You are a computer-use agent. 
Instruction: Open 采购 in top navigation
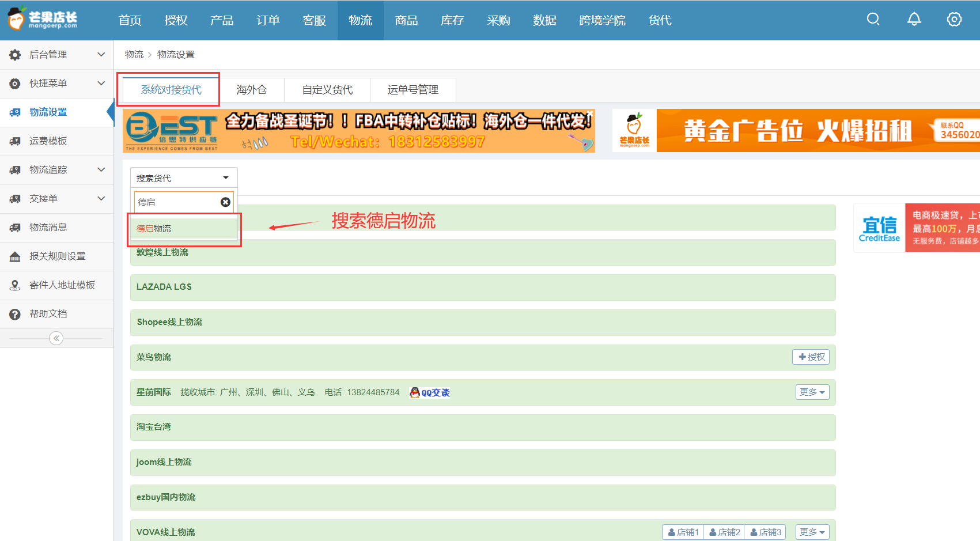pos(499,20)
